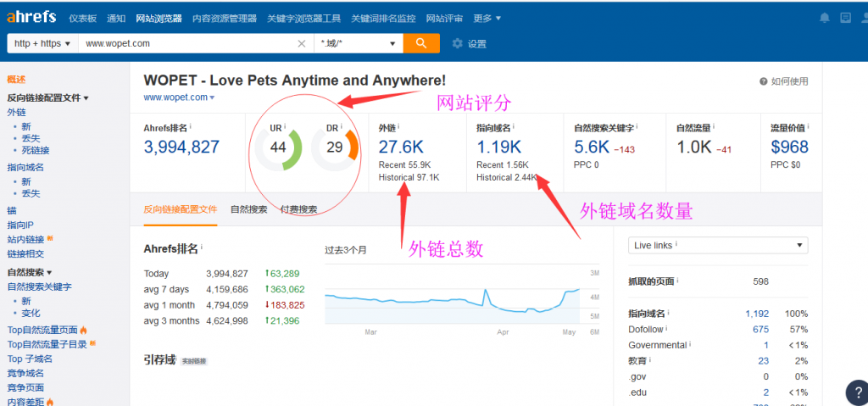Open Top自然流量子目录 in the sidebar
This screenshot has width=868, height=406.
(x=47, y=344)
